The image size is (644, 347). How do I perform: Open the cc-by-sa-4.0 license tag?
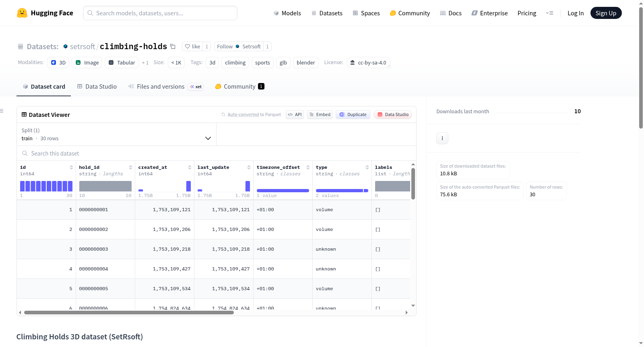pos(369,62)
